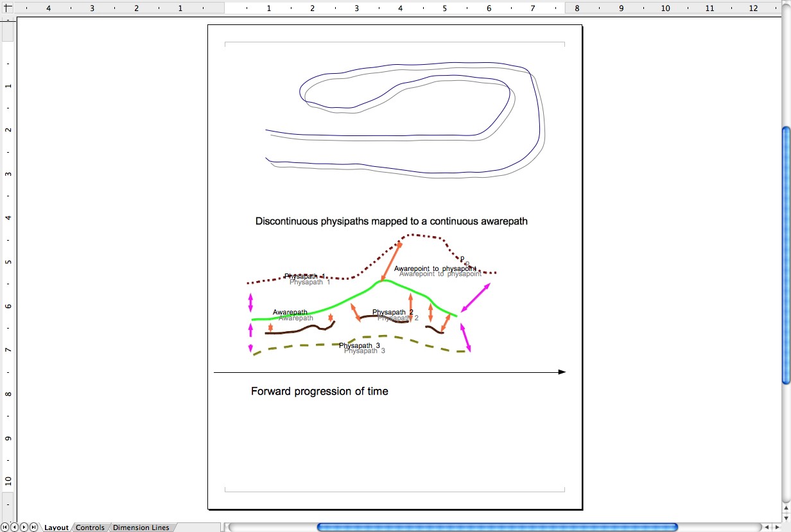Click the vertical scrollbar up arrow
This screenshot has width=791, height=532.
click(786, 509)
